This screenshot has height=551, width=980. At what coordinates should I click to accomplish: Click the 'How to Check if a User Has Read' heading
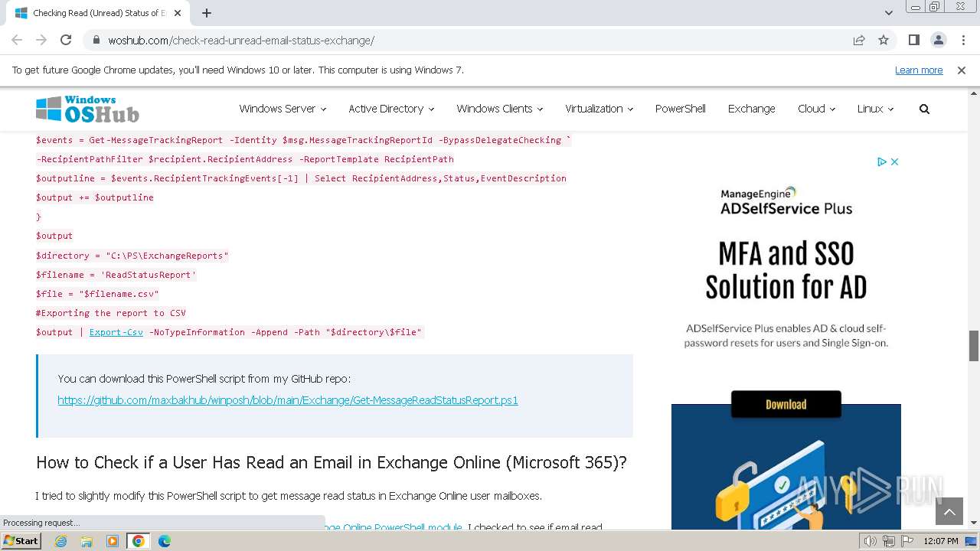click(331, 463)
